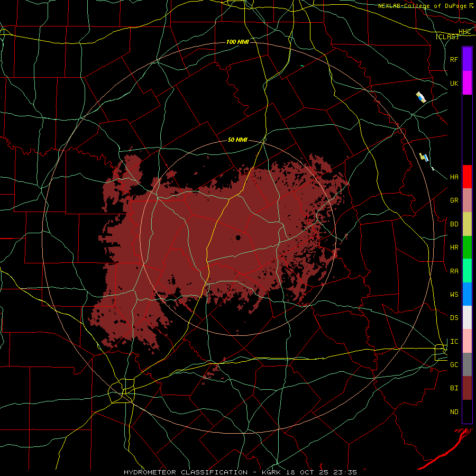Click the GC gray legend swatch
476x476 pixels.
point(467,364)
